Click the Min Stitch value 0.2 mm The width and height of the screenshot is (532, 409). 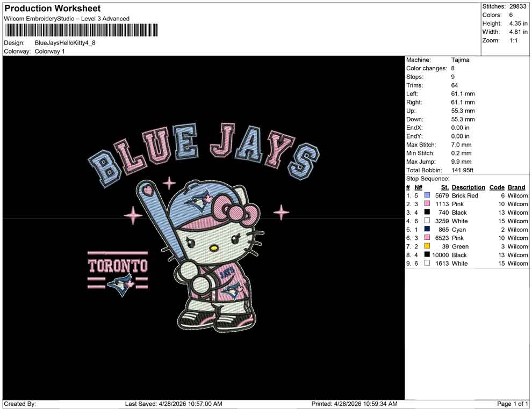pos(461,153)
